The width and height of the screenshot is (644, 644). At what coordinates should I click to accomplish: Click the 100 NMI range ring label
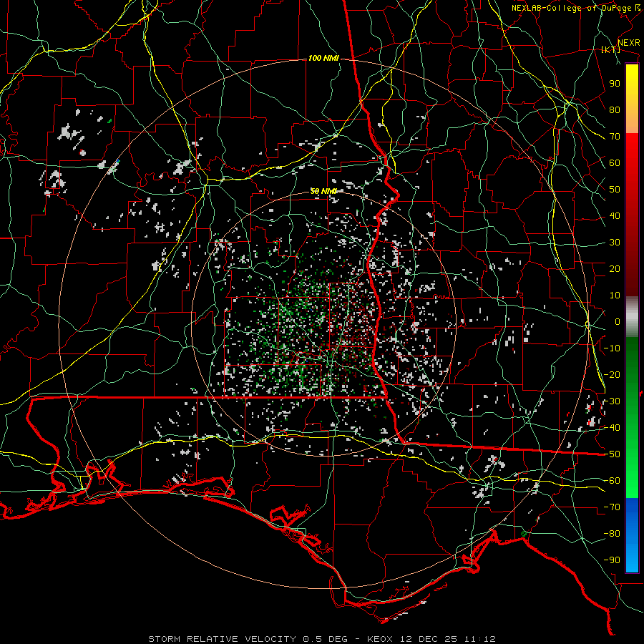coord(323,59)
